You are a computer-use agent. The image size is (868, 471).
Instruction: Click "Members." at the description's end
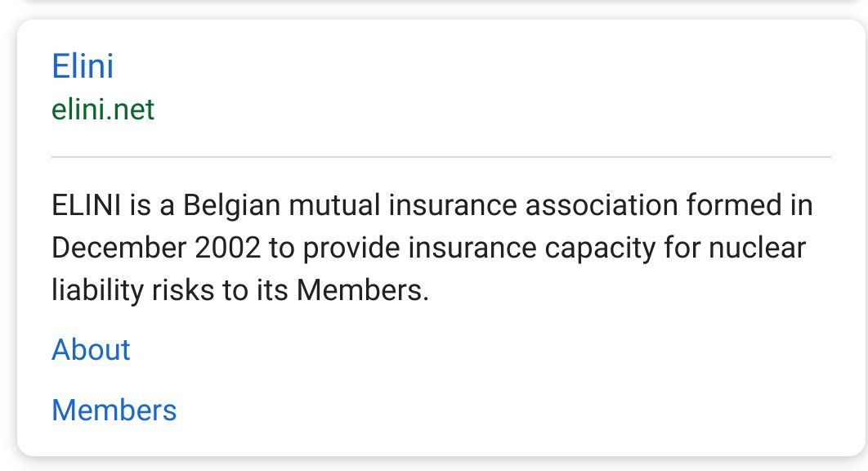(x=363, y=290)
